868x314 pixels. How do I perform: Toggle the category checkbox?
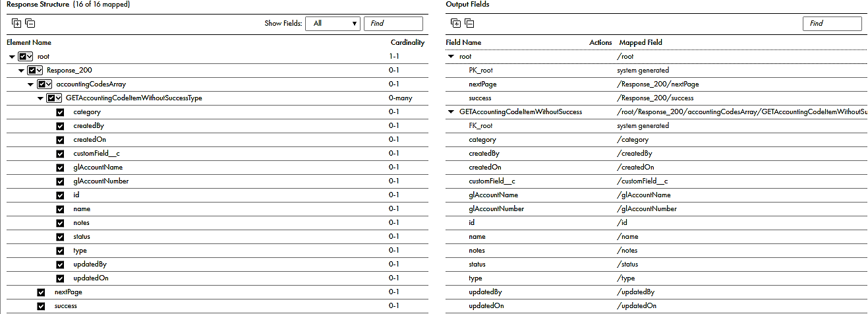click(60, 112)
